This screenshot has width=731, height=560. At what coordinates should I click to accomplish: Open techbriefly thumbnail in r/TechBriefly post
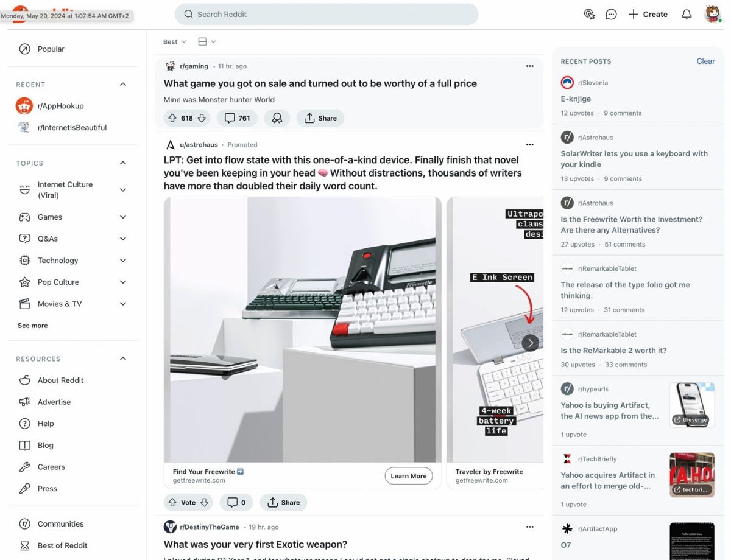coord(692,475)
